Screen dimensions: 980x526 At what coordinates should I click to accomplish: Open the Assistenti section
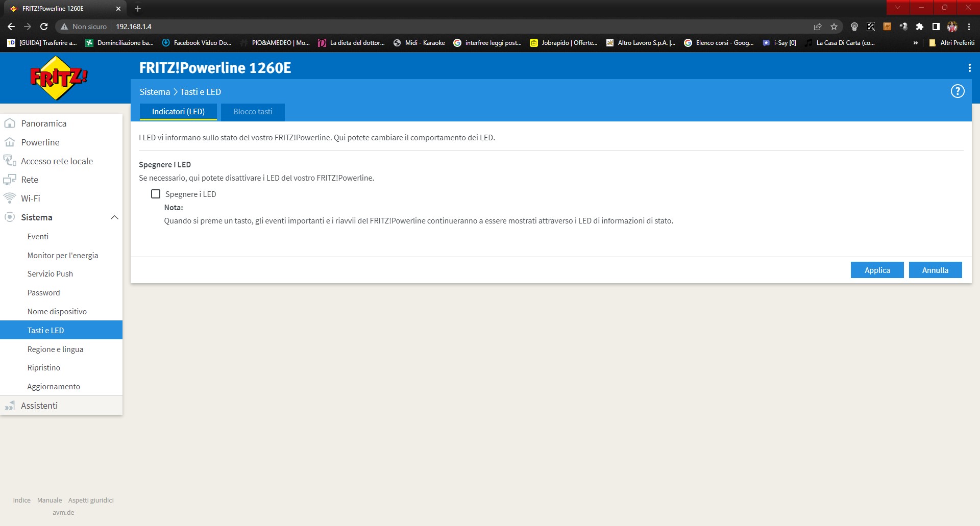pos(39,406)
